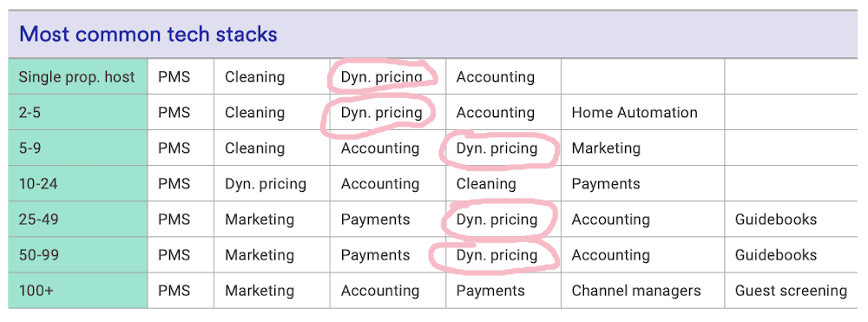Click the 'Most common tech stacks' title
The image size is (868, 322).
pyautogui.click(x=148, y=35)
